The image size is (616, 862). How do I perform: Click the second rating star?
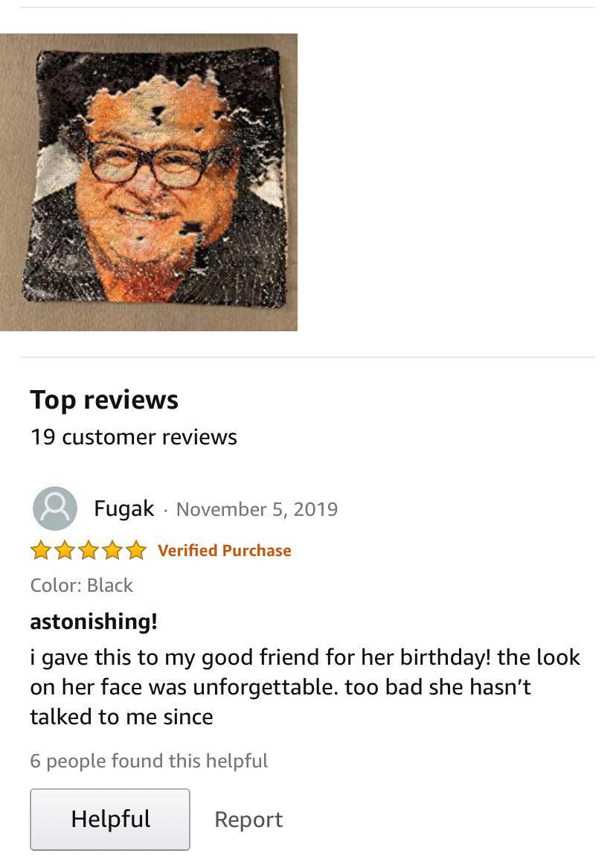[x=64, y=550]
